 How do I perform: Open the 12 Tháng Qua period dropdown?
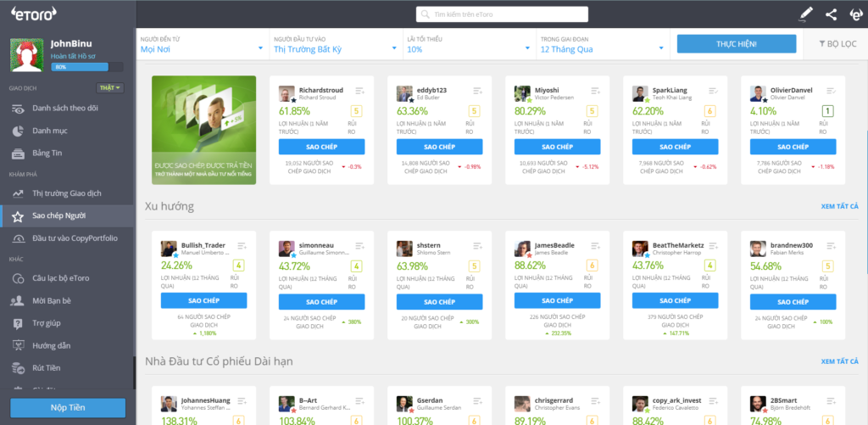point(603,44)
